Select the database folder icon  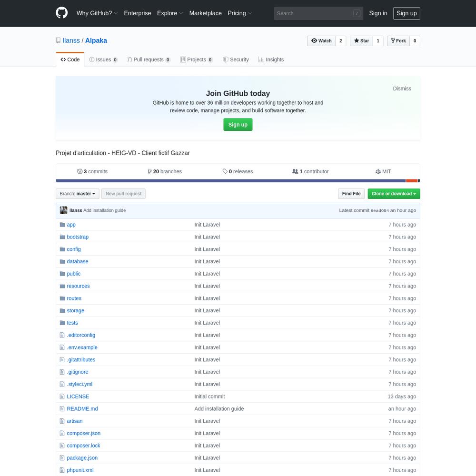point(62,261)
